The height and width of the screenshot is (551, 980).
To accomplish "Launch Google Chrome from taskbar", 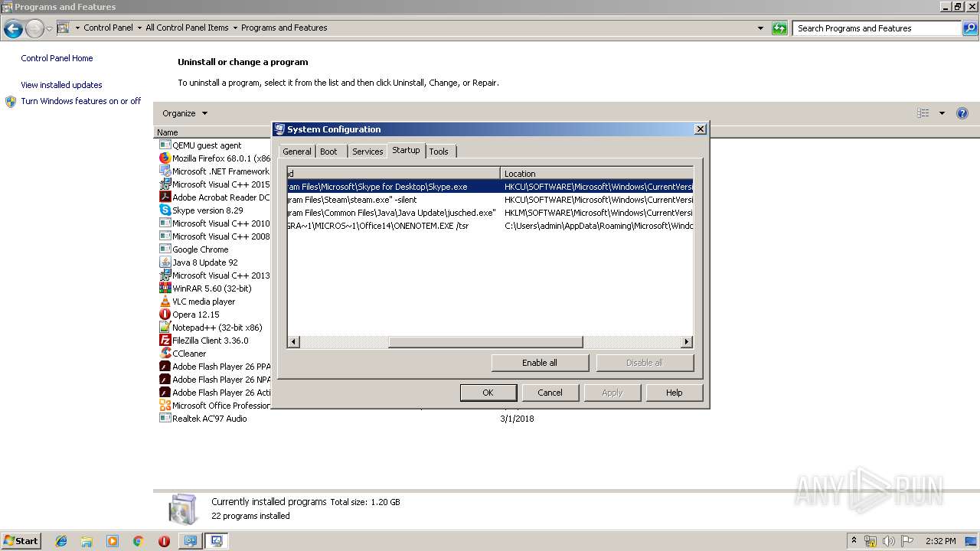I will (138, 541).
